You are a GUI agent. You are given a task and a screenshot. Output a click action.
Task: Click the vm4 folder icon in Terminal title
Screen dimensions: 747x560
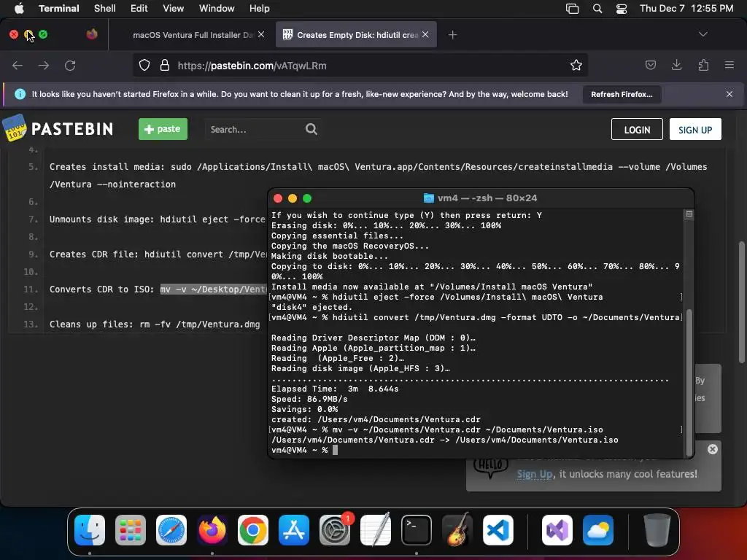(428, 198)
